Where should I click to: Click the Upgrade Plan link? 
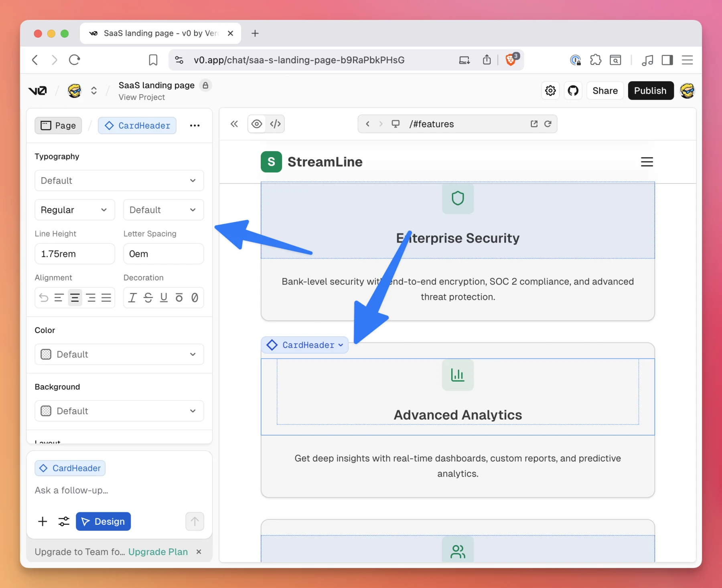click(x=158, y=552)
